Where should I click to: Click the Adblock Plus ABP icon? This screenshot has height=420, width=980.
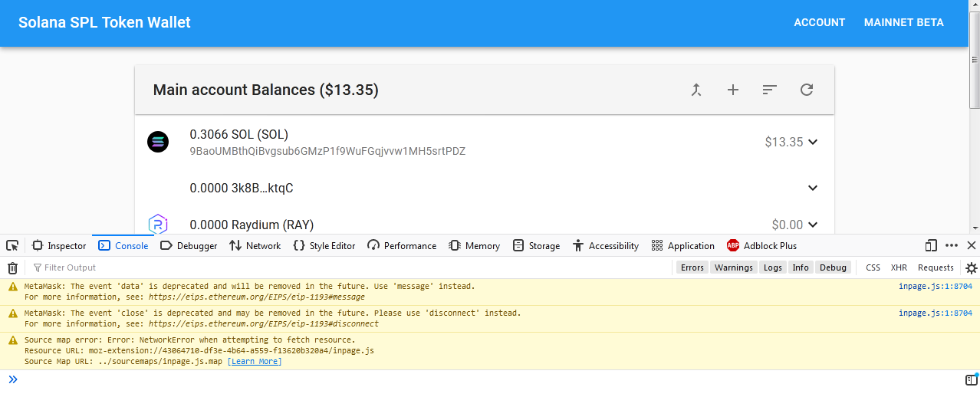[x=733, y=246]
